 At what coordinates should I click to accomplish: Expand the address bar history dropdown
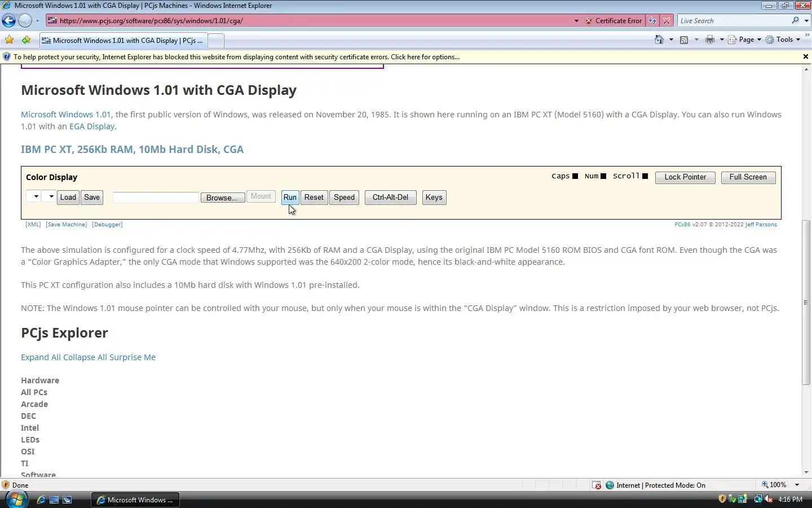pos(576,21)
